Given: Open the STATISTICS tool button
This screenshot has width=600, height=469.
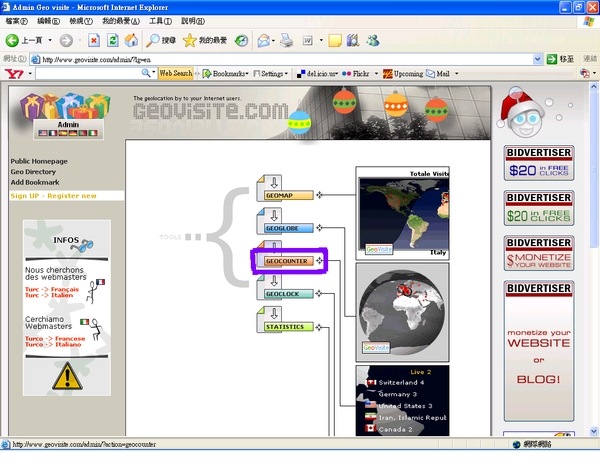Looking at the screenshot, I should pyautogui.click(x=289, y=327).
